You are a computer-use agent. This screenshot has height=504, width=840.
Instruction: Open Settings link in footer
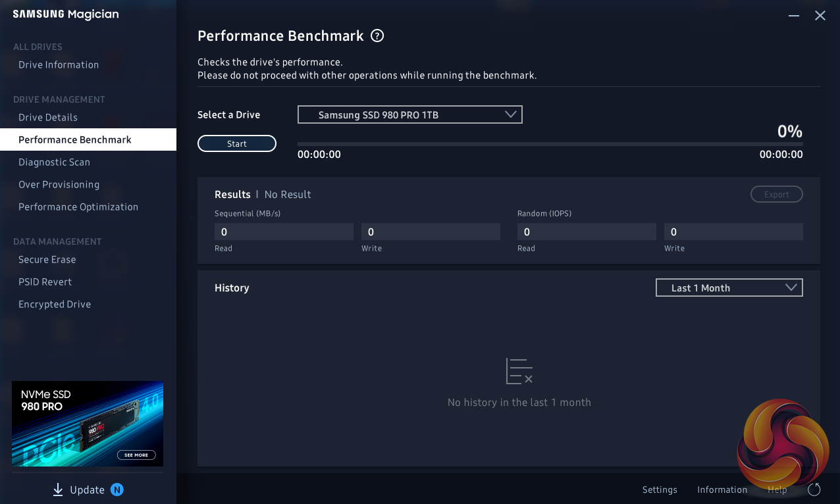pyautogui.click(x=660, y=490)
